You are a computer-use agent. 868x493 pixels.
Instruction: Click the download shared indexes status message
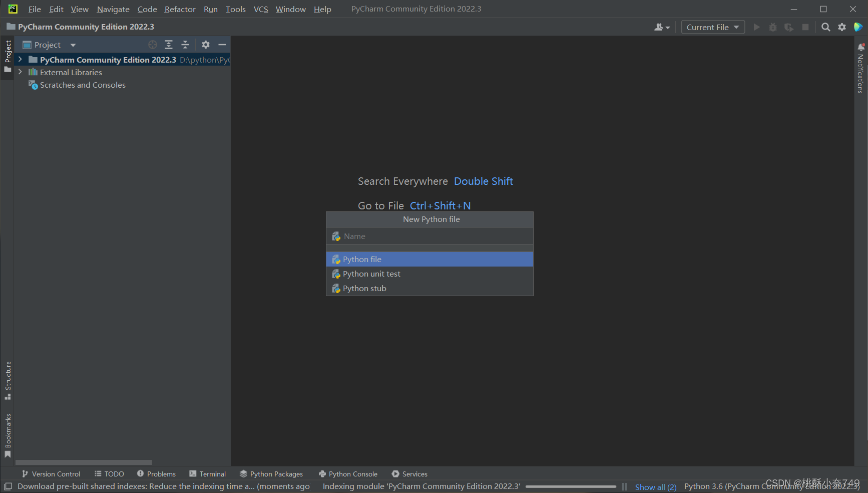pos(164,486)
